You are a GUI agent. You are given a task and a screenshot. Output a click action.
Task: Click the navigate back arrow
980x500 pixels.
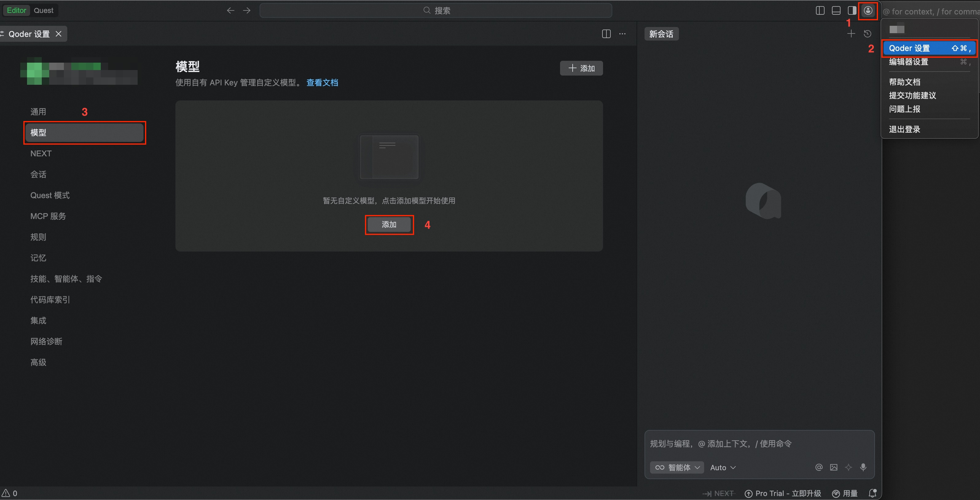click(x=230, y=11)
